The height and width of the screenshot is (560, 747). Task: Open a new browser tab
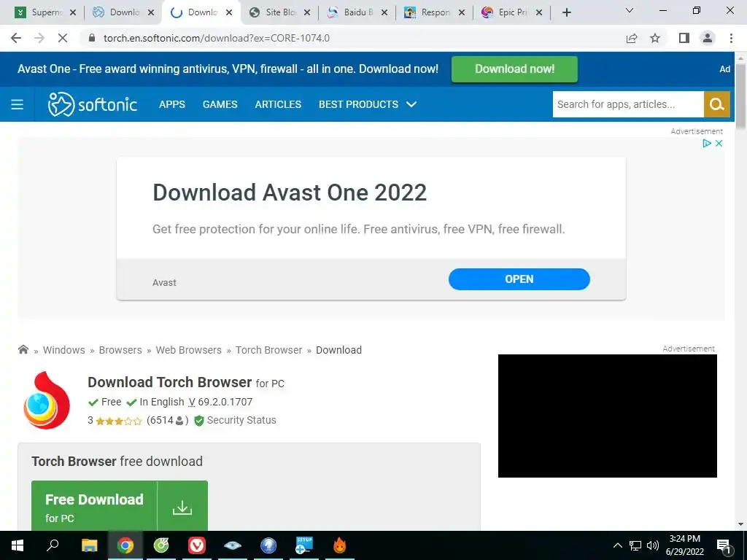[566, 12]
